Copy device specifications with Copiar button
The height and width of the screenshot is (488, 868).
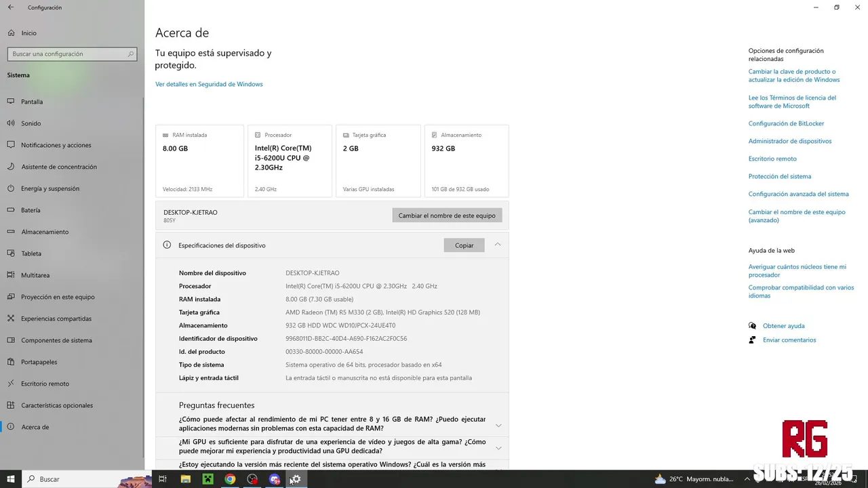(x=464, y=245)
